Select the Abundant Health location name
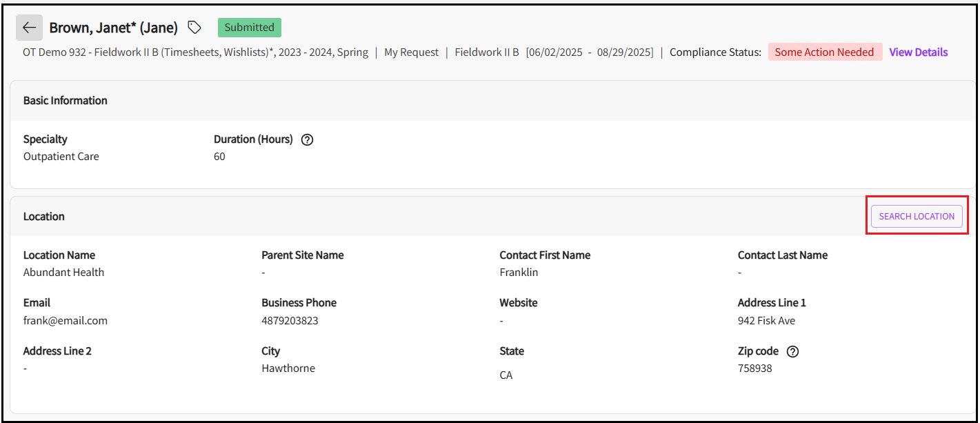 (x=63, y=273)
